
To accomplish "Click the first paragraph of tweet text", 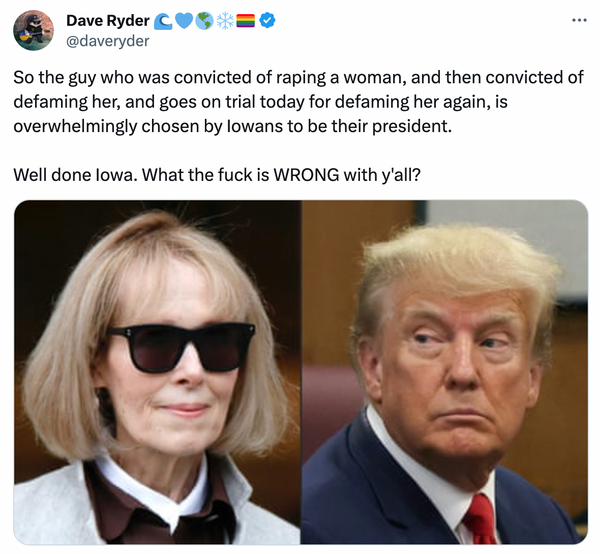I will (x=298, y=102).
